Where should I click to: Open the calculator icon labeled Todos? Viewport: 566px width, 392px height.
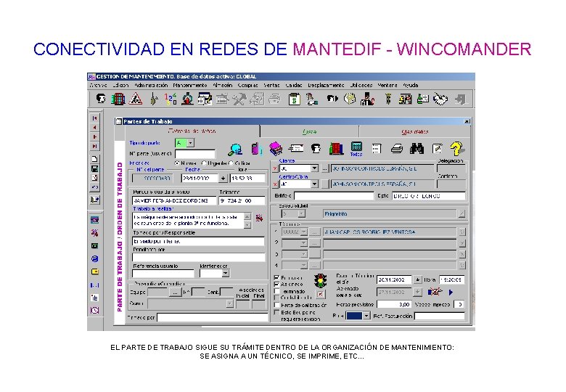356,148
